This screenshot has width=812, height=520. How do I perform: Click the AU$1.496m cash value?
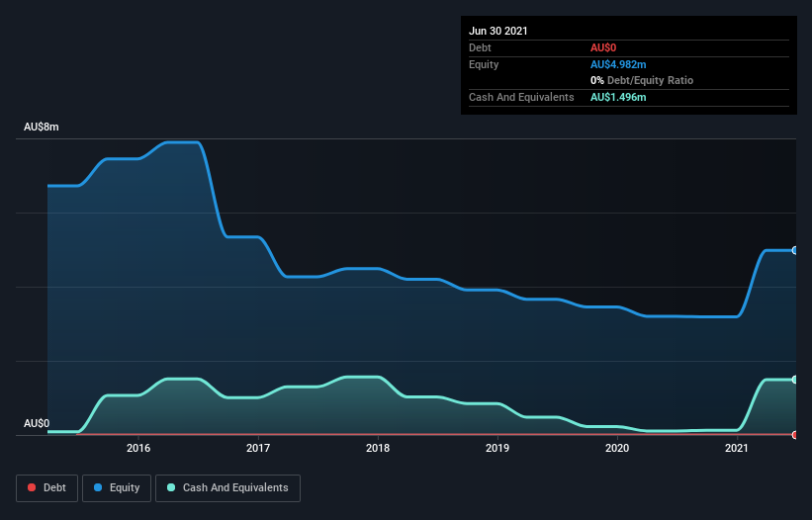pyautogui.click(x=618, y=97)
